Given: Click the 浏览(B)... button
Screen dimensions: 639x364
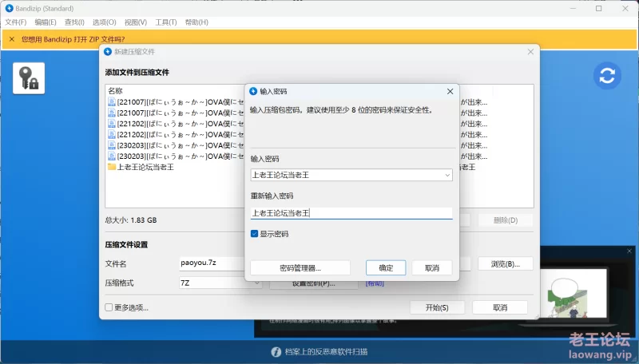Looking at the screenshot, I should [506, 264].
